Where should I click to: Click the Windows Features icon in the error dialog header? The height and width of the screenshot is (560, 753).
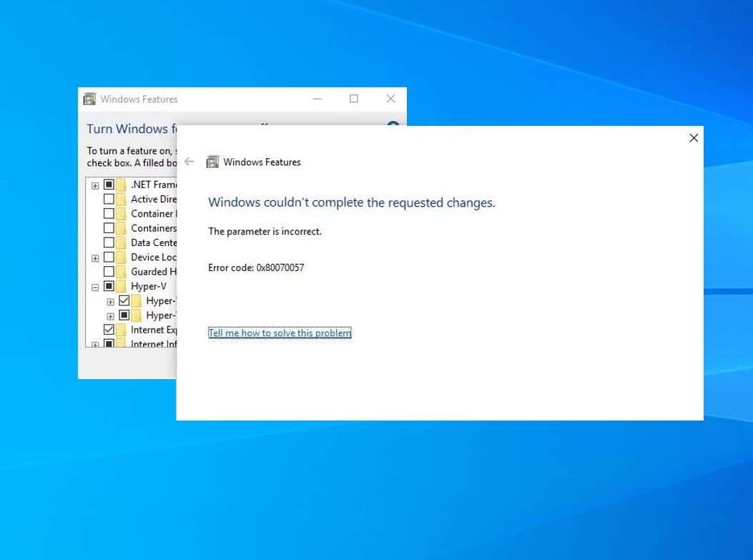tap(212, 162)
